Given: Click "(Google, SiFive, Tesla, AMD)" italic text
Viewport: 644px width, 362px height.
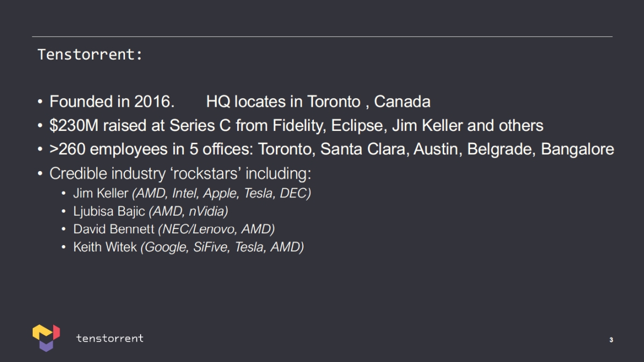Looking at the screenshot, I should pos(222,247).
